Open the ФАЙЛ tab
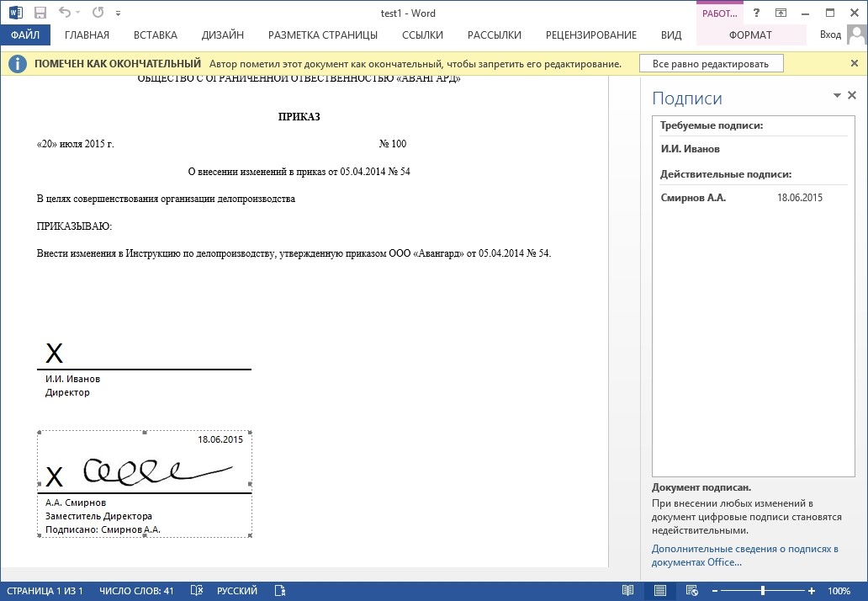 [x=25, y=35]
